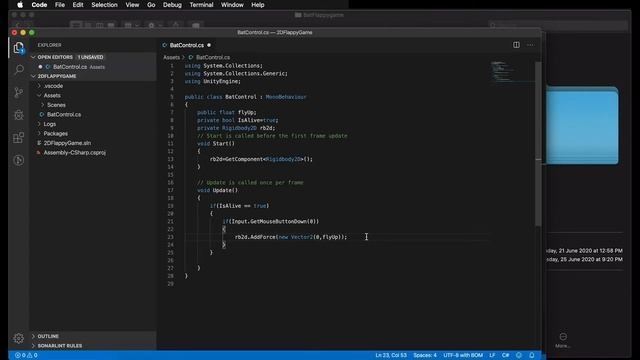
Task: Split the editor to the right
Action: click(x=516, y=45)
